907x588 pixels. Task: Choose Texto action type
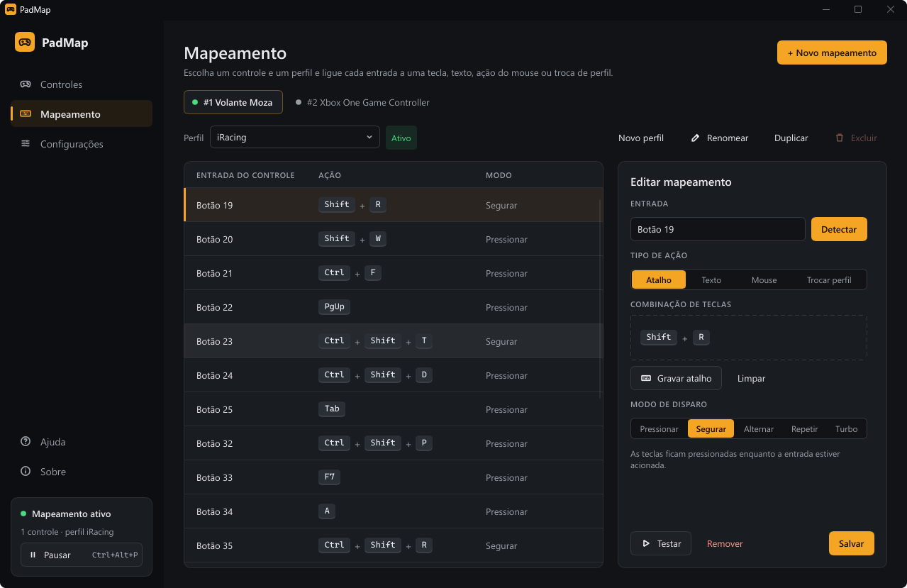click(x=711, y=279)
